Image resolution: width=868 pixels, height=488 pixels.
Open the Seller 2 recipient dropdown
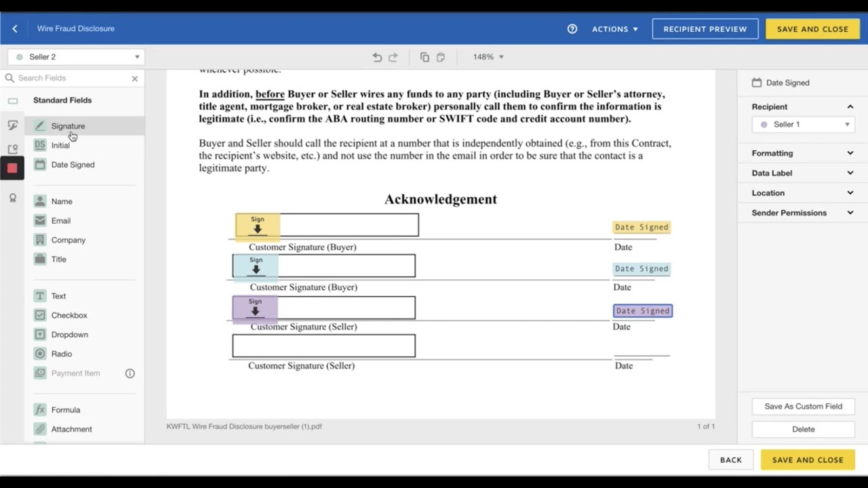click(x=75, y=57)
